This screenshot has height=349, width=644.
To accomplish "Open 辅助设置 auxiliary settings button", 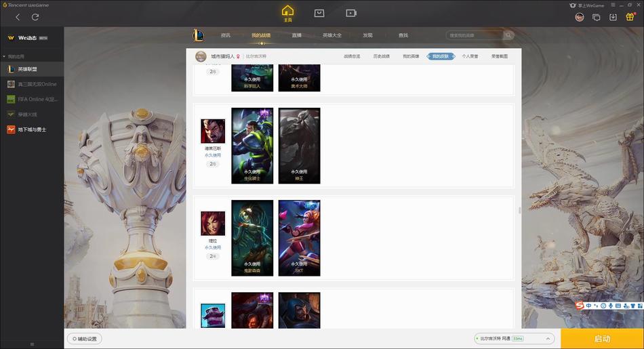I will tap(85, 339).
